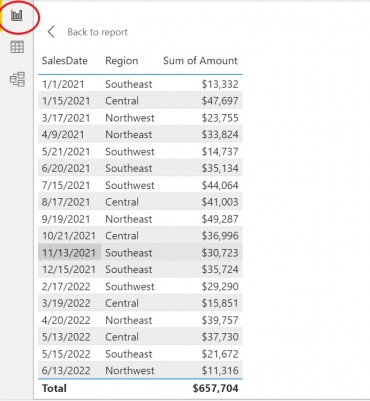The width and height of the screenshot is (370, 401).
Task: Select Central region in 10/21/2021 row
Action: 122,236
